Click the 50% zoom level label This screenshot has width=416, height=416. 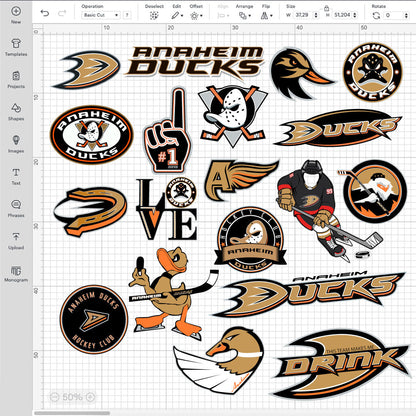click(x=72, y=397)
